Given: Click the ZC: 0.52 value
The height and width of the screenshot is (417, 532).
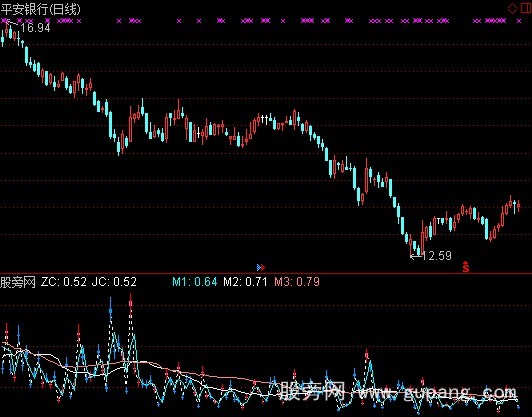Looking at the screenshot, I should 63,282.
